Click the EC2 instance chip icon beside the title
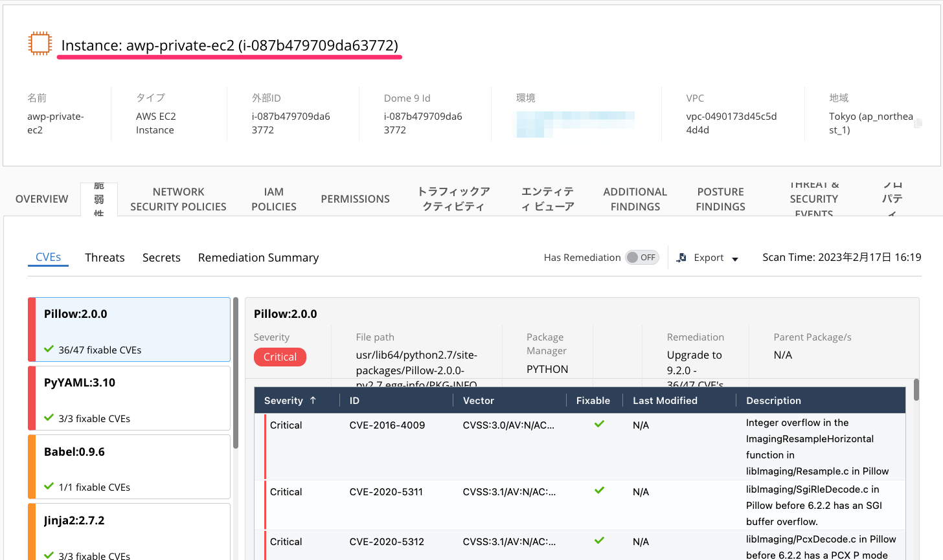The height and width of the screenshot is (560, 943). [40, 43]
